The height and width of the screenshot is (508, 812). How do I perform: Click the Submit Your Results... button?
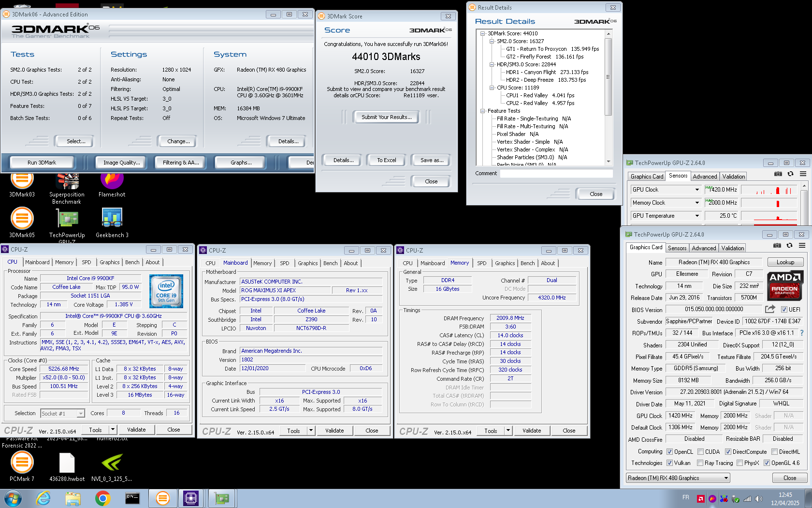[387, 117]
